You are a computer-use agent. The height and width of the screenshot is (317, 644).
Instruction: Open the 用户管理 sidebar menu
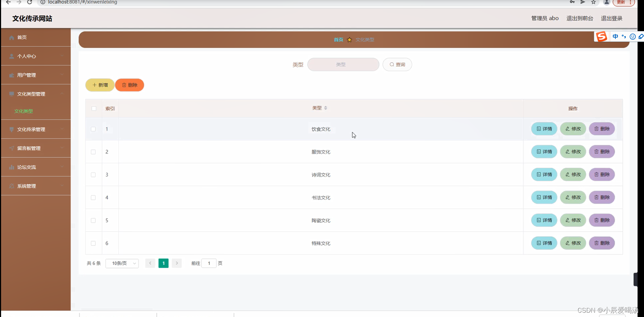(36, 75)
